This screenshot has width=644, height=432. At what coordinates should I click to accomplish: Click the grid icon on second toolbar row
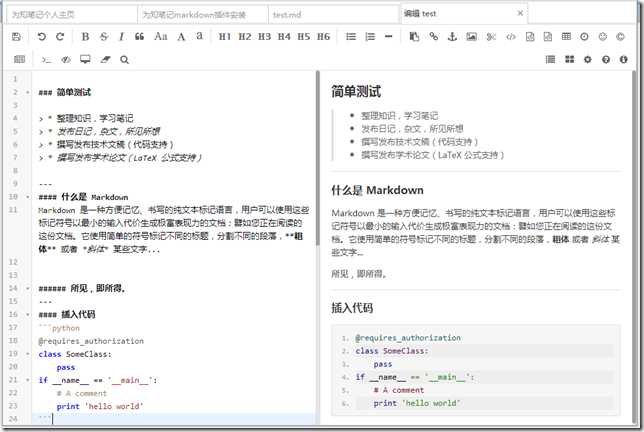click(x=19, y=60)
